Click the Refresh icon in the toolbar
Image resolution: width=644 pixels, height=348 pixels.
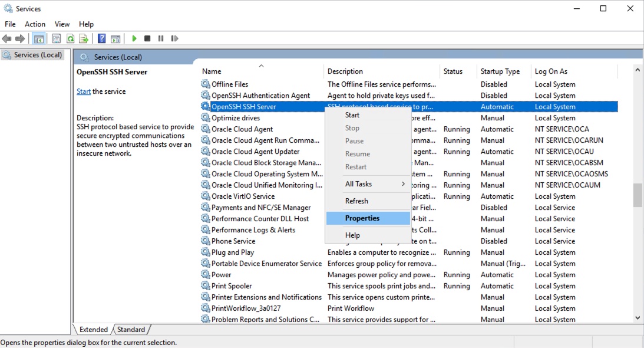[x=71, y=38]
